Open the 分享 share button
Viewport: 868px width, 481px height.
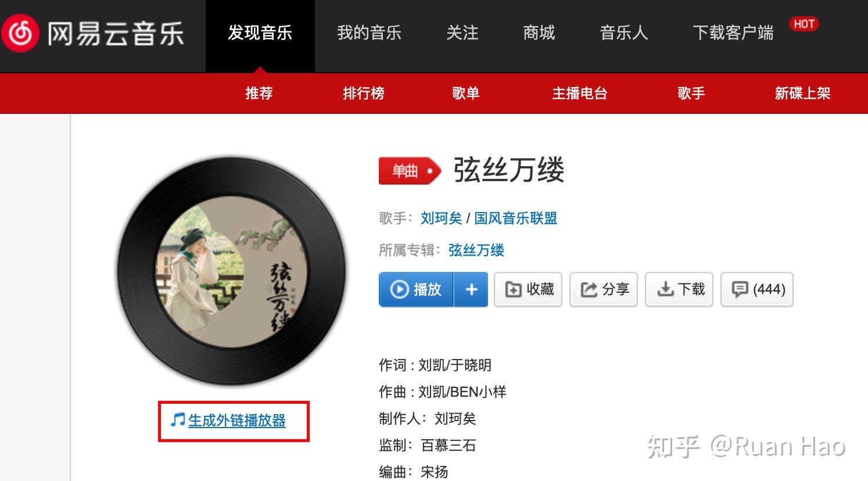(x=604, y=289)
